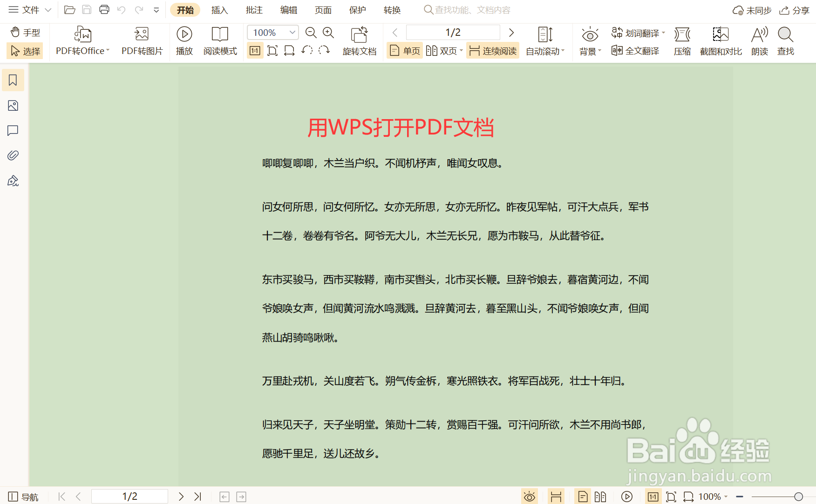The image size is (816, 504).
Task: Share the document with 分享
Action: (x=795, y=10)
